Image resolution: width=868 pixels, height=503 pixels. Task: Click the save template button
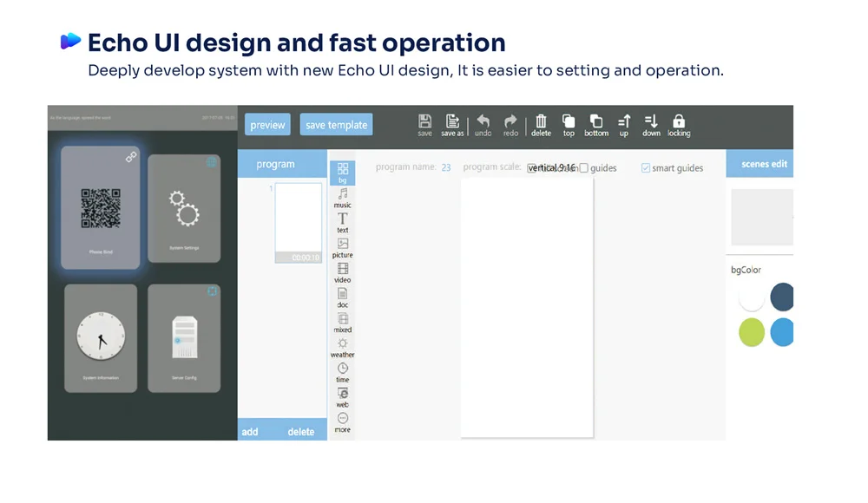[336, 125]
